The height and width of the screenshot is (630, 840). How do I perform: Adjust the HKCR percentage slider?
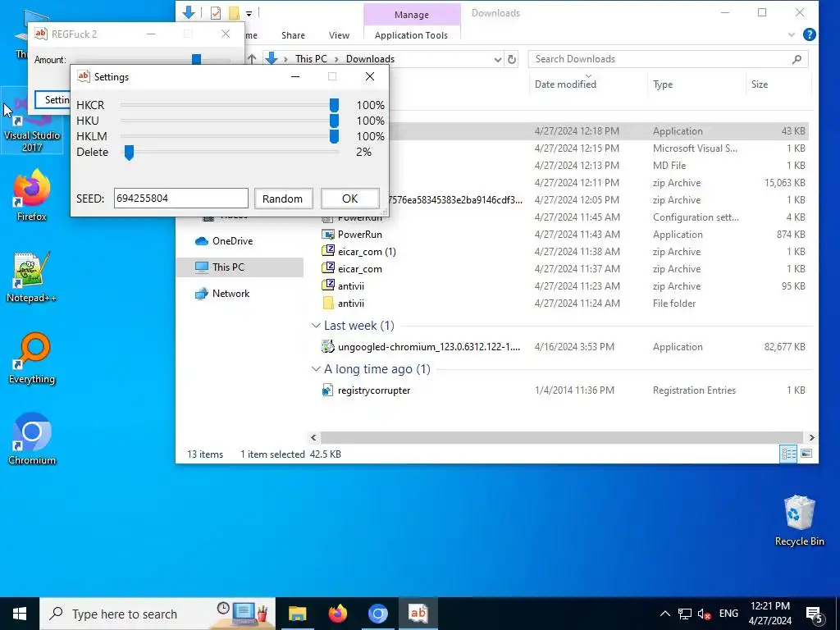pos(334,105)
